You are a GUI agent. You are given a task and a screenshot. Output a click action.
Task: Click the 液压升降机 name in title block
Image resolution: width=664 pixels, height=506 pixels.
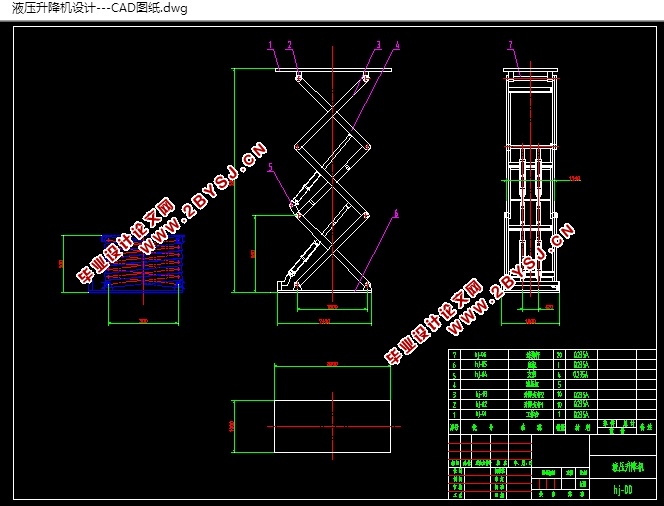coord(628,467)
